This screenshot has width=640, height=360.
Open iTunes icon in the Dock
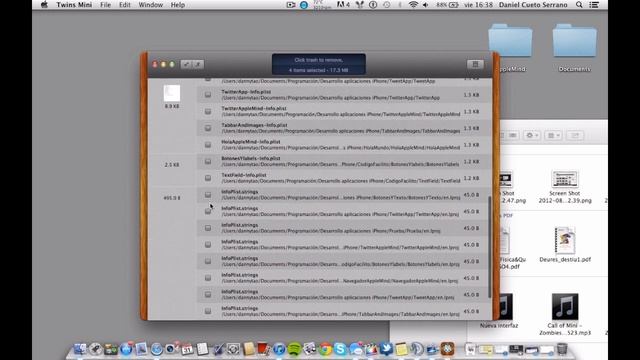click(279, 349)
